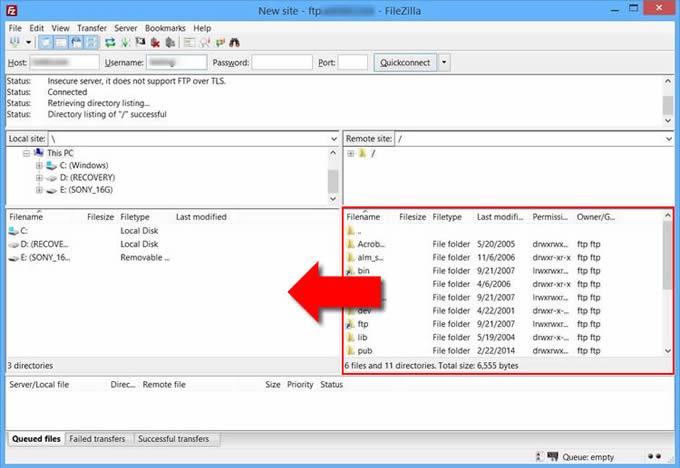Switch to the Queued files tab

[x=36, y=439]
